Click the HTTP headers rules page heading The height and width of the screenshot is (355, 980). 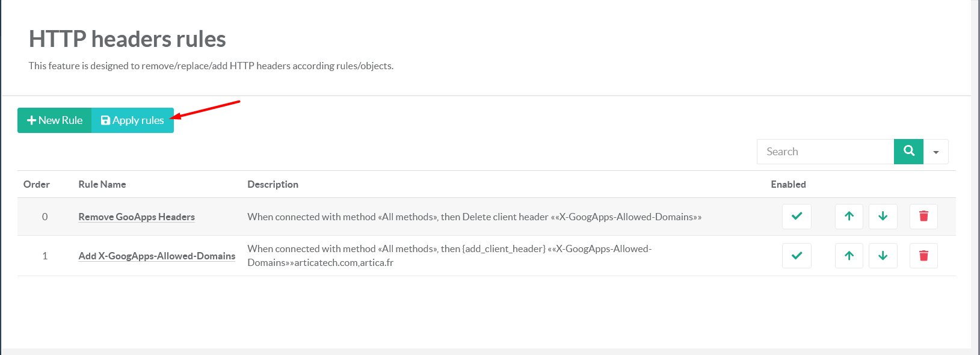pos(128,40)
